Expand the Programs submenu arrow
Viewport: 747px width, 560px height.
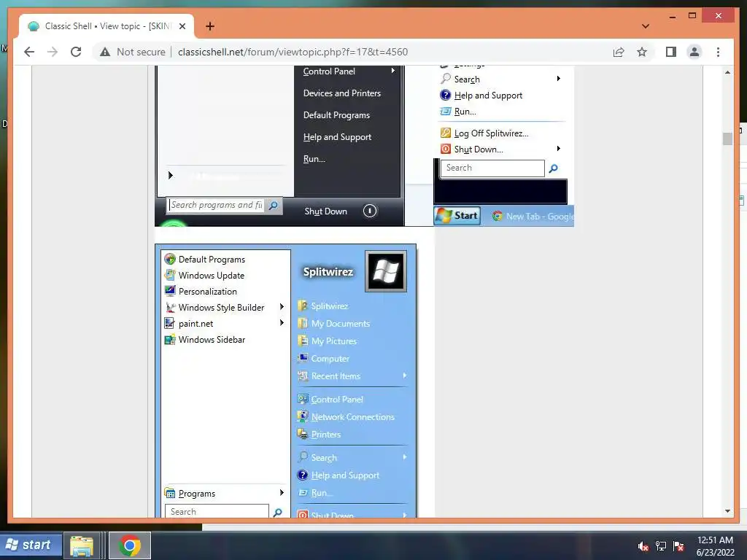282,493
